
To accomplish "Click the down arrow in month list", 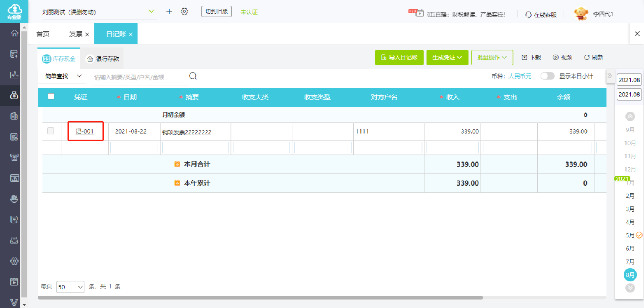I will [x=630, y=288].
